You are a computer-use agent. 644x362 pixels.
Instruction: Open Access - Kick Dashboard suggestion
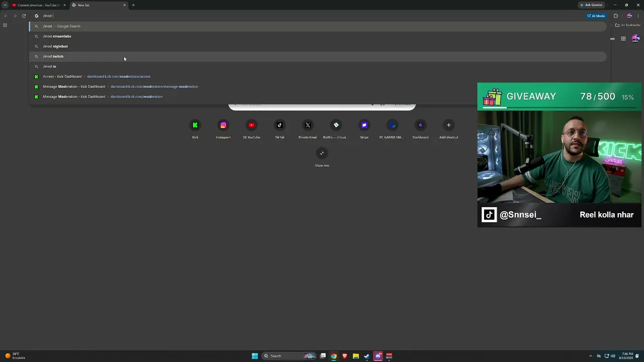coord(317,76)
